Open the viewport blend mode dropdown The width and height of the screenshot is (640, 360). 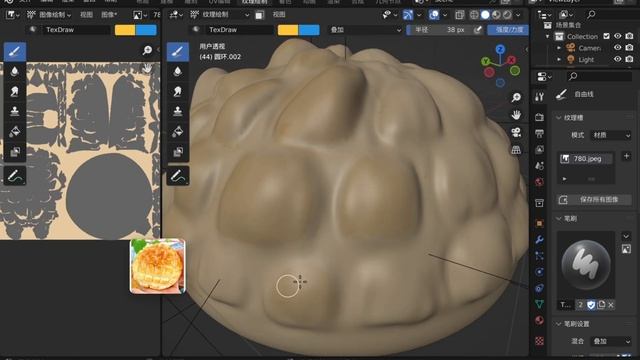[365, 30]
